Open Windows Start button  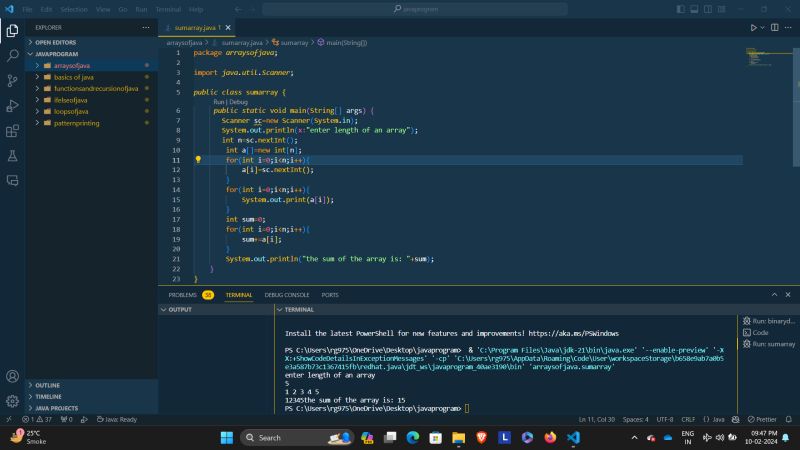tap(227, 437)
